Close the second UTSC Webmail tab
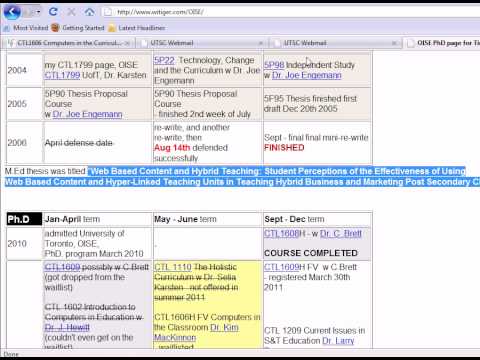This screenshot has width=480, height=360. [x=394, y=43]
